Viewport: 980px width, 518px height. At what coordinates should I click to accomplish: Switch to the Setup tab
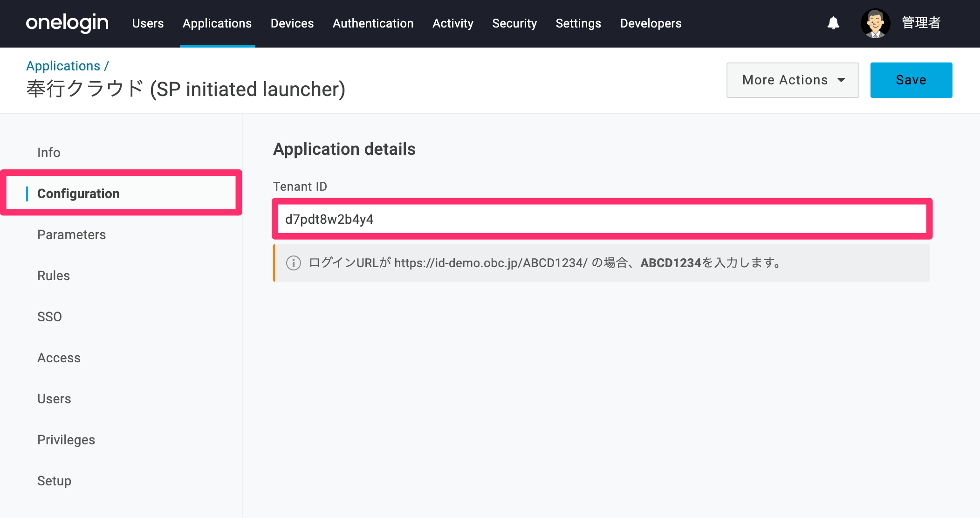tap(54, 481)
